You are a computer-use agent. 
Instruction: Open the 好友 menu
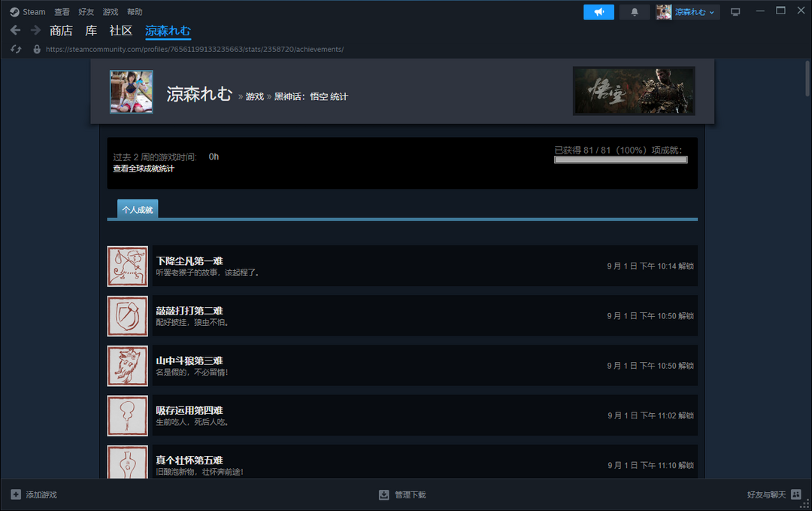[86, 12]
